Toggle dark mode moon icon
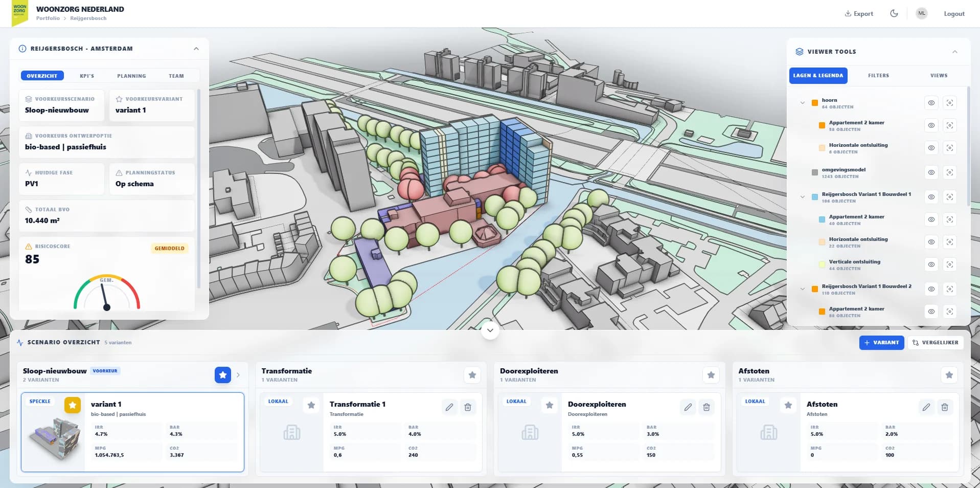 coord(894,14)
